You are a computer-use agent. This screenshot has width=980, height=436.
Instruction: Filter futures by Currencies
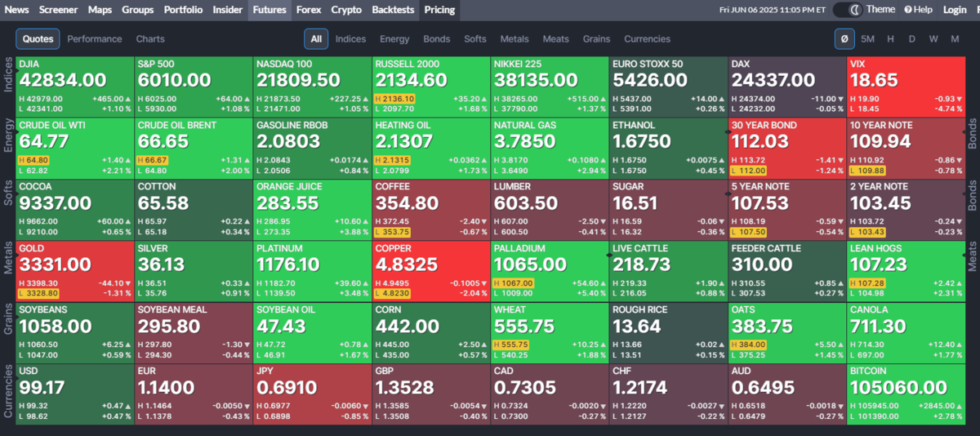click(x=647, y=38)
